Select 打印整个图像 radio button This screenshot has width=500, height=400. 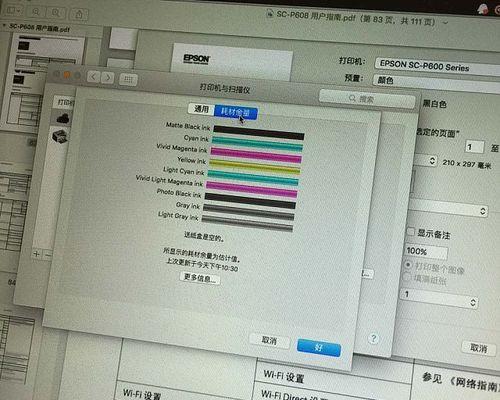coord(408,265)
